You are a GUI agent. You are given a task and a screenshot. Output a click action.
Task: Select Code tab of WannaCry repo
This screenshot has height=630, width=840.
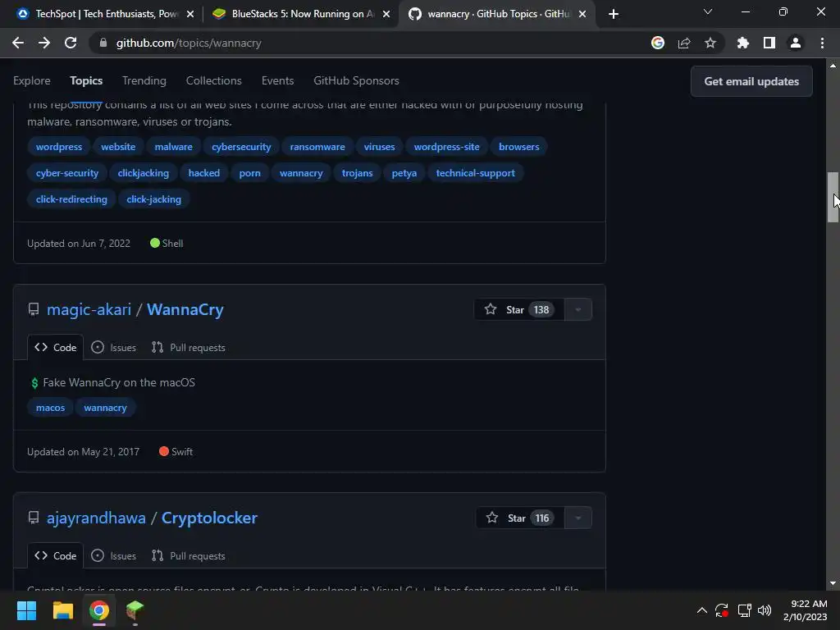click(x=55, y=347)
